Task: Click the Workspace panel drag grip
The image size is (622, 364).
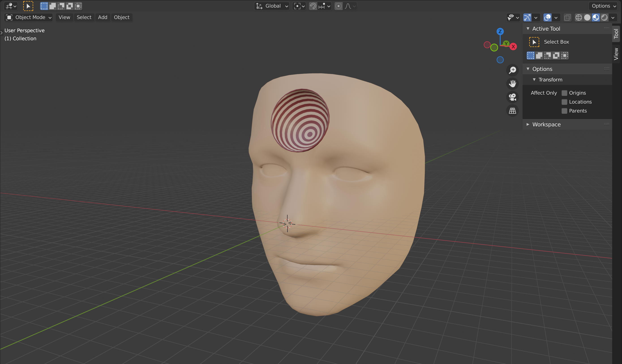Action: coord(607,124)
